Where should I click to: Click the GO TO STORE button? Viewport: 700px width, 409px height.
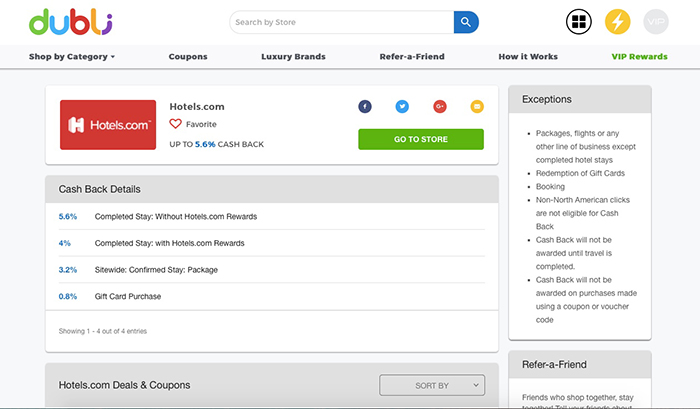coord(421,139)
